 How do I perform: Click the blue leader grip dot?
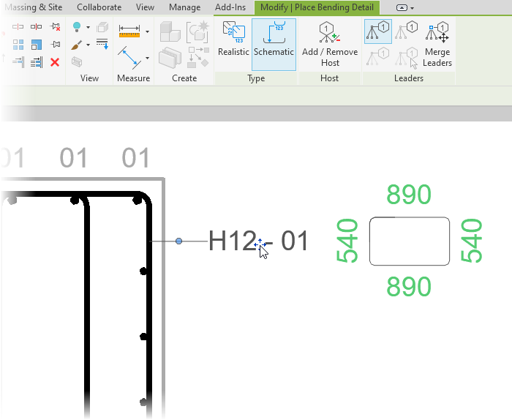click(x=179, y=241)
